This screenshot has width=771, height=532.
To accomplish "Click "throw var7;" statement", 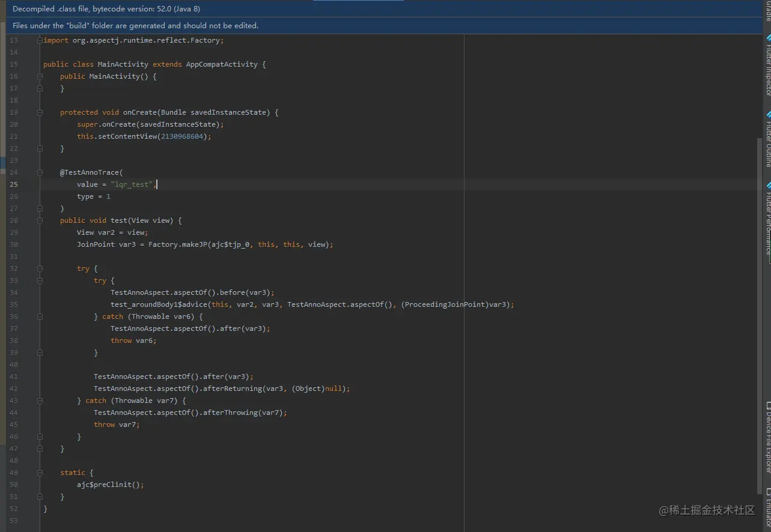I will pyautogui.click(x=117, y=425).
